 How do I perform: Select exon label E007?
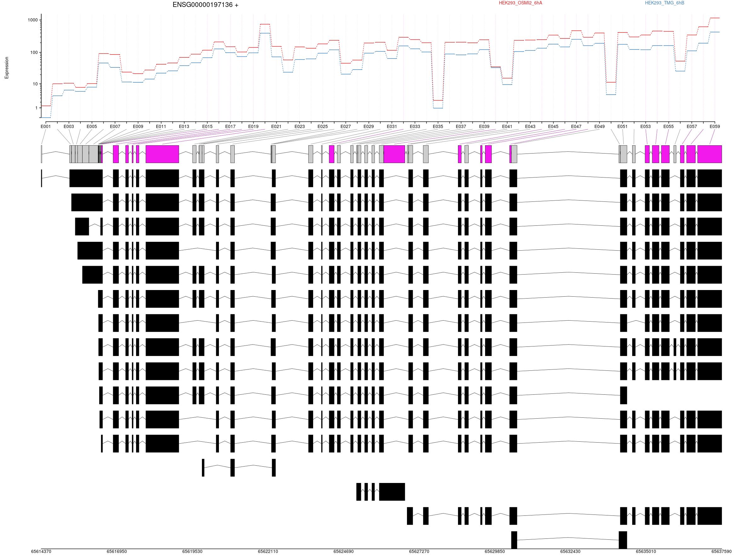pyautogui.click(x=115, y=127)
